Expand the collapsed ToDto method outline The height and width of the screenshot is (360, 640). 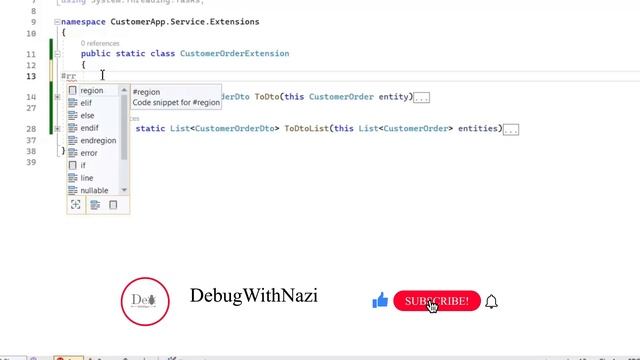point(57,97)
